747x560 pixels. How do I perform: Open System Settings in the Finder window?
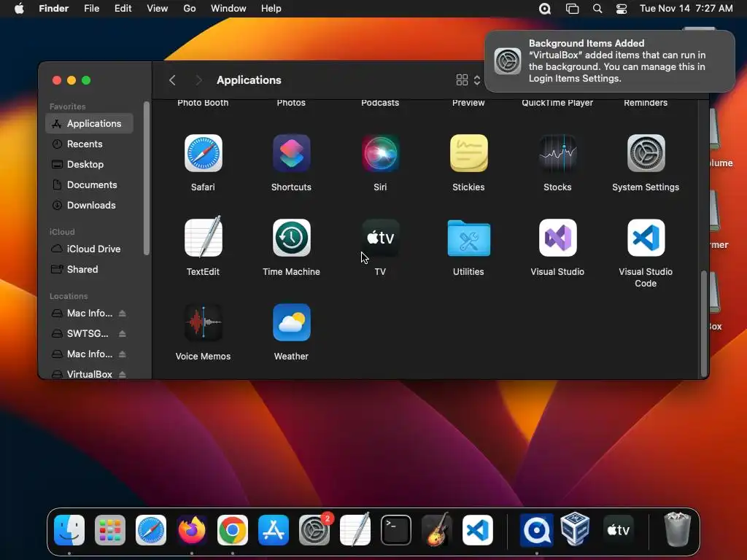[646, 153]
